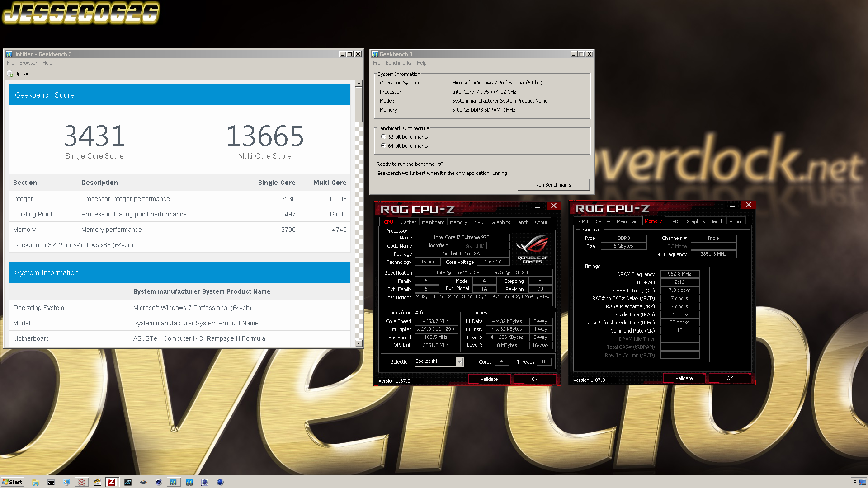This screenshot has width=868, height=488.
Task: Open Benchmarks menu in Geekbench 3 window
Action: [398, 63]
